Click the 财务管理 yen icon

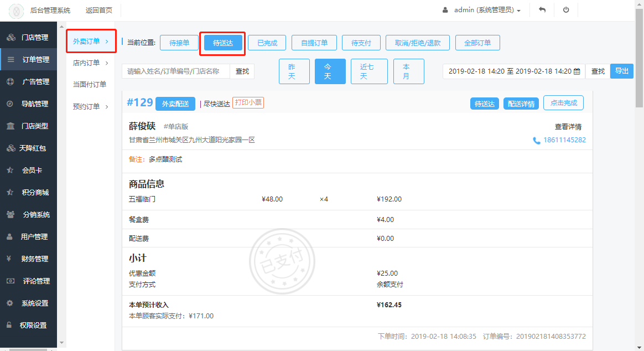[x=9, y=259]
